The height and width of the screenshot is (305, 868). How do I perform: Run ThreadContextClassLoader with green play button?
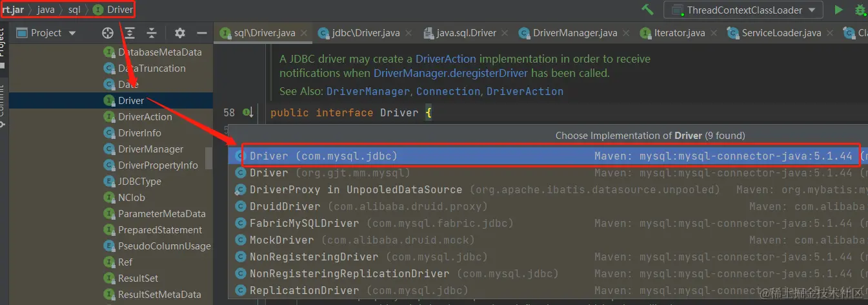coord(838,10)
